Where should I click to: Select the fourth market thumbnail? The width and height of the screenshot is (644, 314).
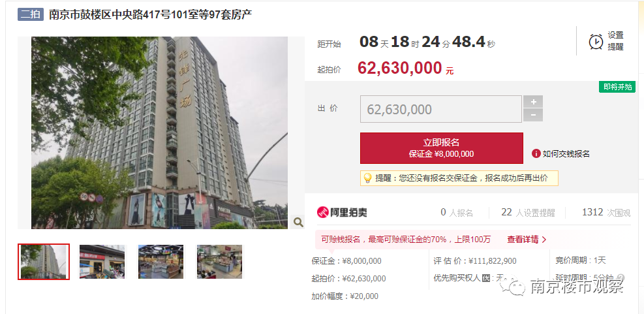(x=219, y=262)
